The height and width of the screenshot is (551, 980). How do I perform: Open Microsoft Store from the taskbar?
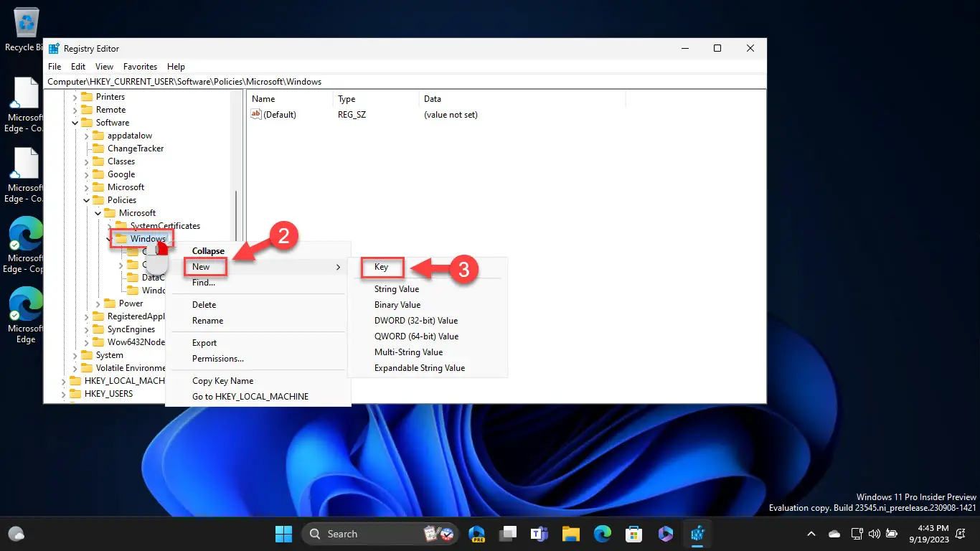point(633,534)
